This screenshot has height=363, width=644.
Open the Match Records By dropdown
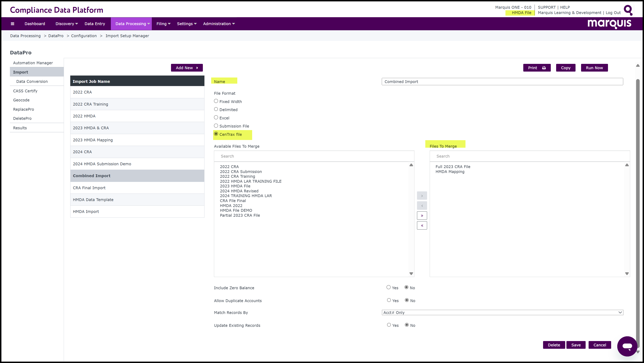tap(502, 313)
